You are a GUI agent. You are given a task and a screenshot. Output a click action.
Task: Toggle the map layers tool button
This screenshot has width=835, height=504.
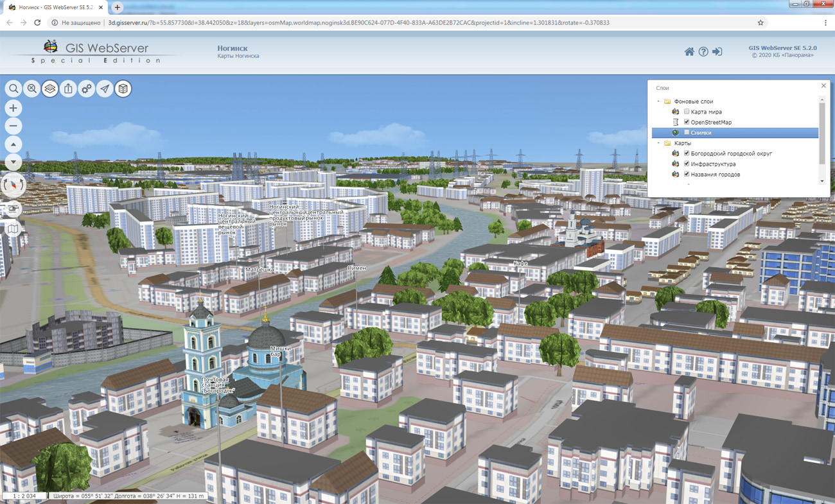pyautogui.click(x=50, y=89)
